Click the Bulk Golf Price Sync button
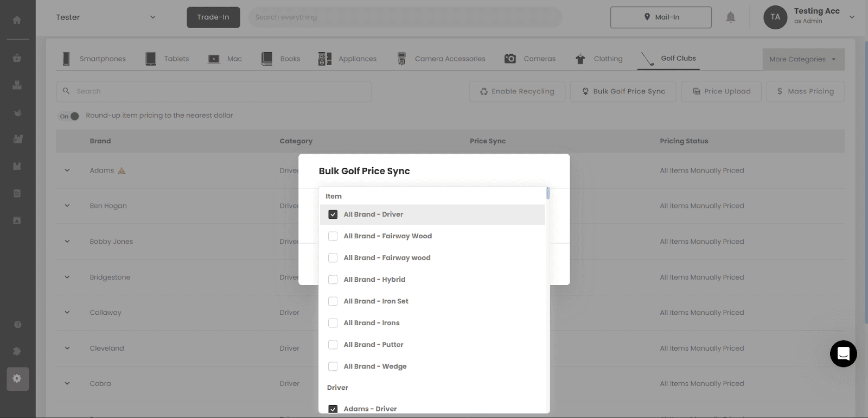Image resolution: width=868 pixels, height=418 pixels. (x=623, y=91)
